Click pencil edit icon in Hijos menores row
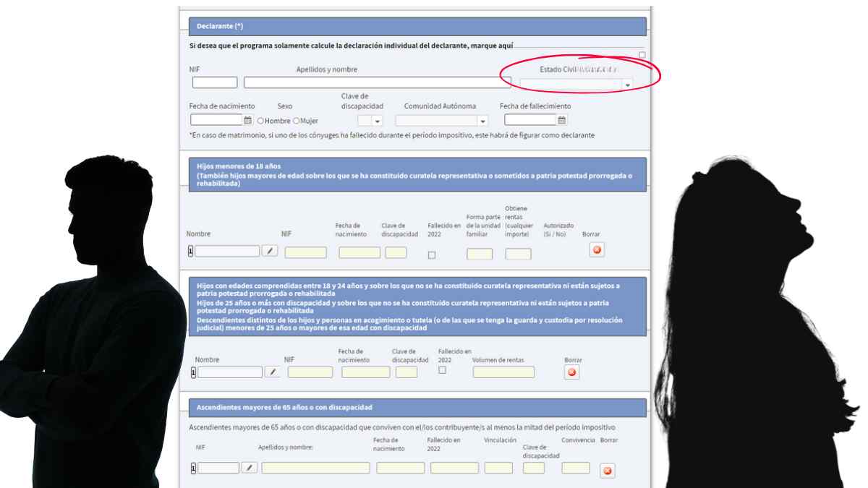The image size is (868, 488). point(269,251)
